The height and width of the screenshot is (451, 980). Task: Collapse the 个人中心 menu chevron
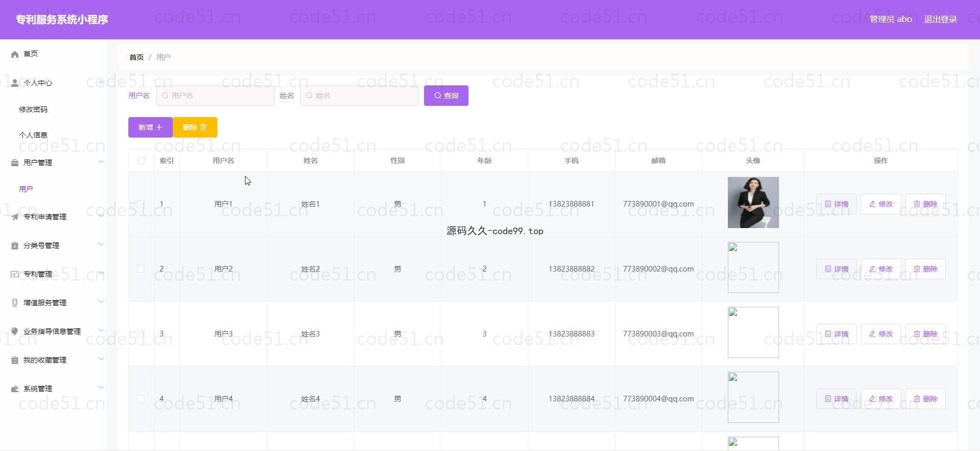pyautogui.click(x=101, y=82)
